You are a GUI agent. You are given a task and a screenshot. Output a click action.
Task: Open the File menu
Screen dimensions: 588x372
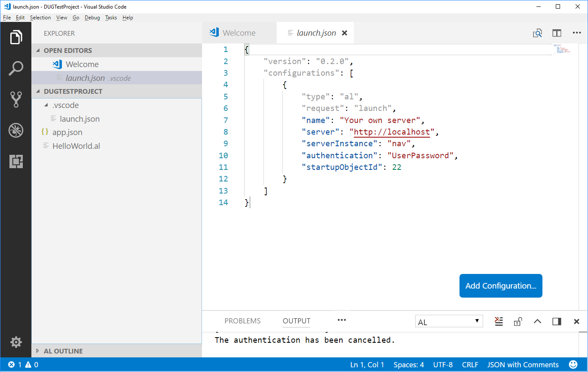(x=7, y=18)
